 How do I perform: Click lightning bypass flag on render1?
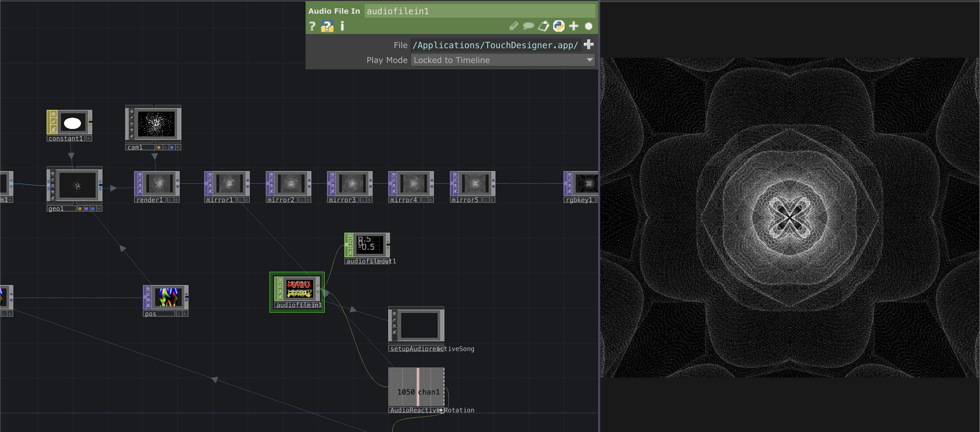[140, 180]
